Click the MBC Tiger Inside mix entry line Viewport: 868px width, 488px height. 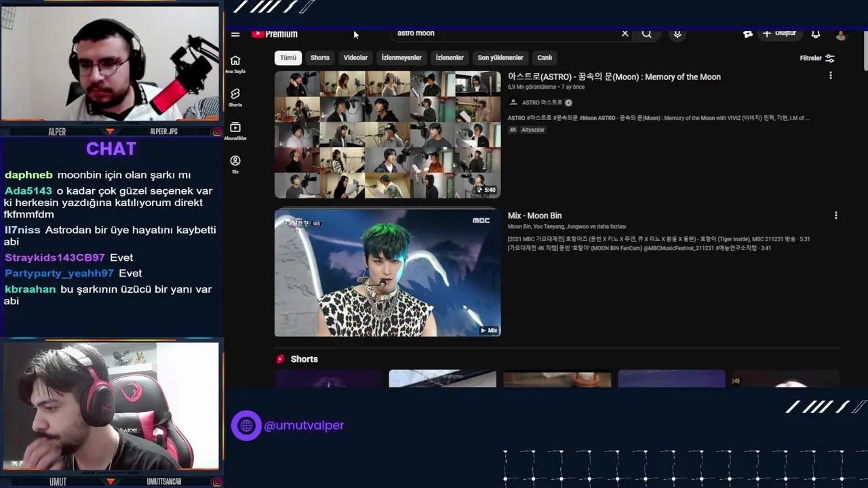[x=658, y=239]
